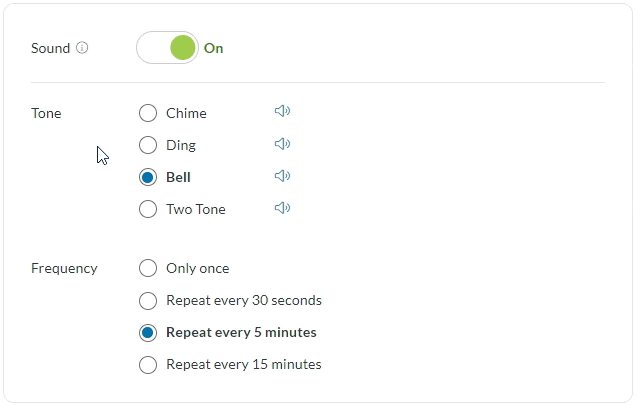Select the Two Tone radio circle
Image resolution: width=637 pixels, height=406 pixels.
[x=148, y=209]
